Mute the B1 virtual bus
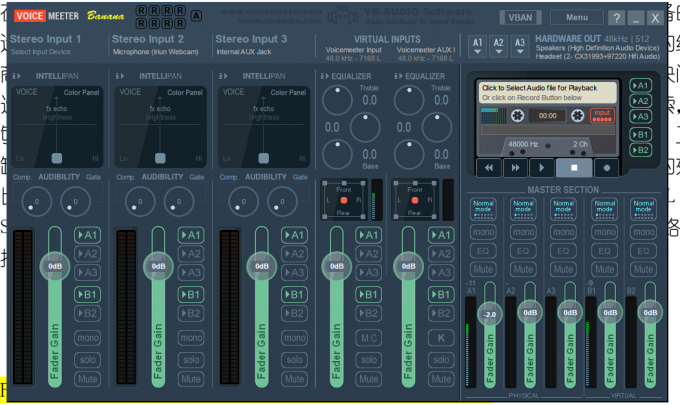 [x=604, y=269]
